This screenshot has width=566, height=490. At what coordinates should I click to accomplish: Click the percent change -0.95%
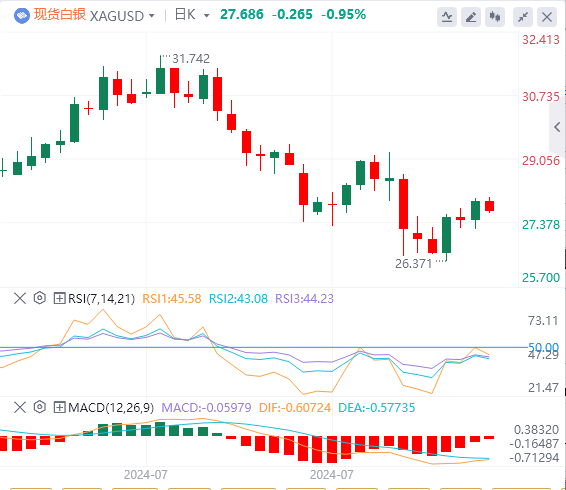tap(343, 15)
